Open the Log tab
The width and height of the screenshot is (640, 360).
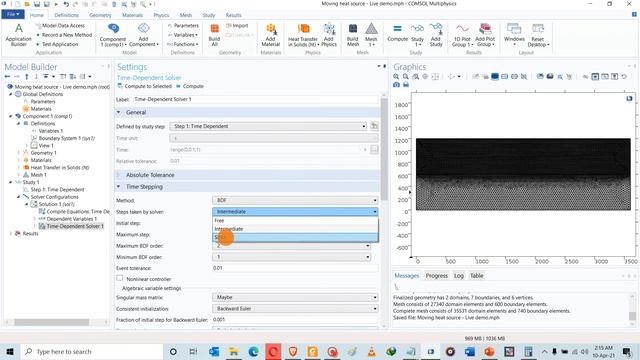pos(459,276)
